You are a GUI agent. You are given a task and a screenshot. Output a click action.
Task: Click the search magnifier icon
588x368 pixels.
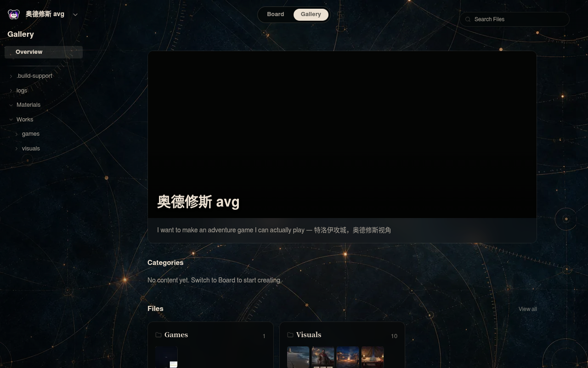(x=468, y=19)
